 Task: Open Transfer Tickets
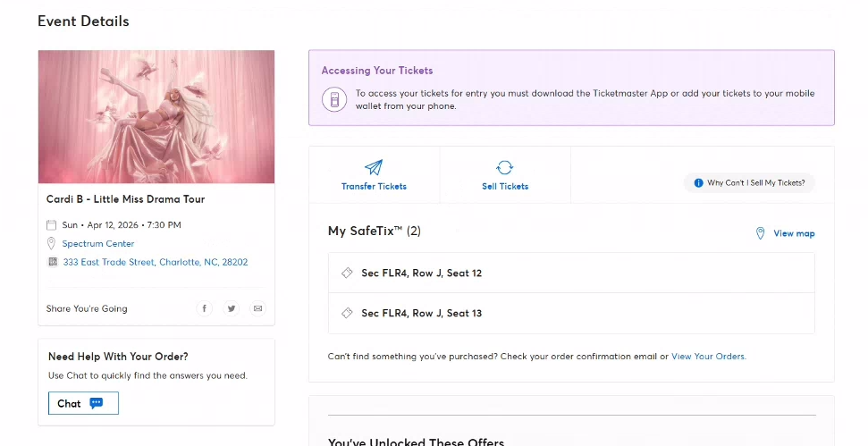(375, 175)
